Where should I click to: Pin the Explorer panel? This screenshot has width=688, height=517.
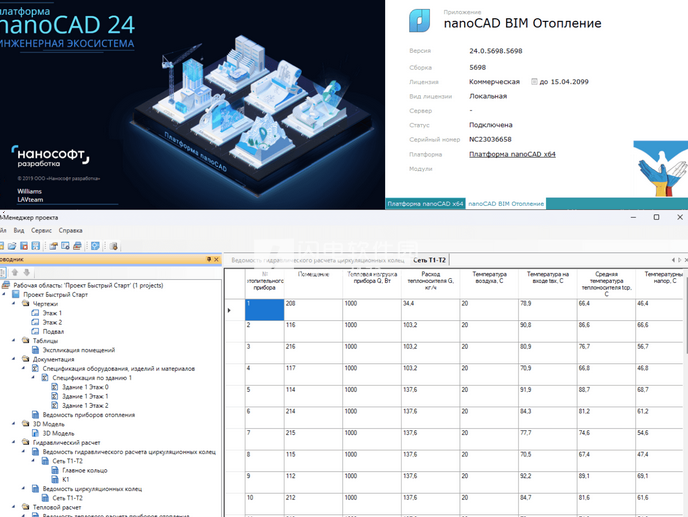[x=209, y=259]
